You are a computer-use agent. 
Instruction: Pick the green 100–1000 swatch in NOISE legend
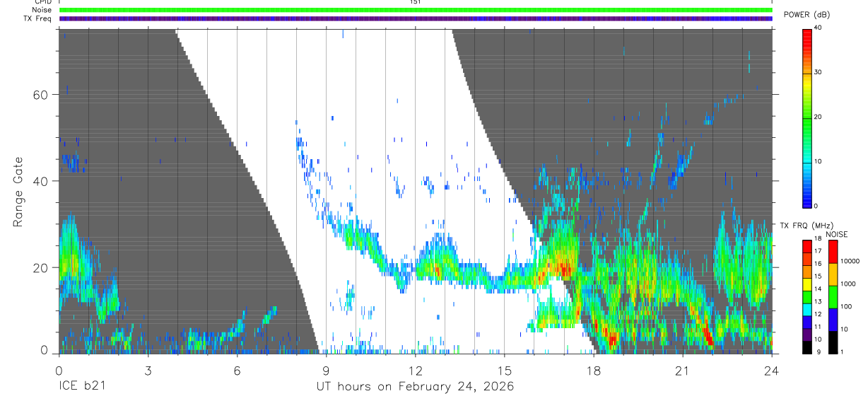pos(832,297)
